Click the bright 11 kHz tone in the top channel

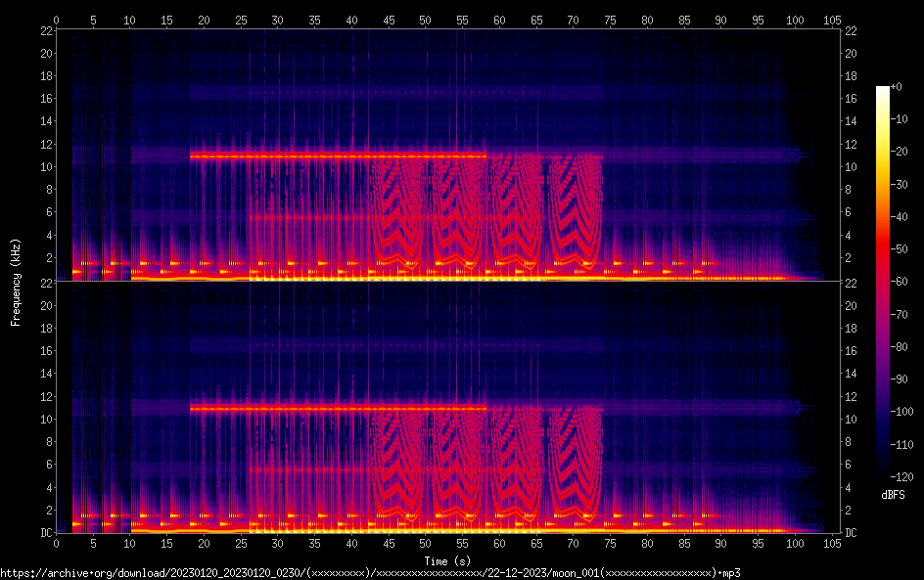tap(338, 156)
